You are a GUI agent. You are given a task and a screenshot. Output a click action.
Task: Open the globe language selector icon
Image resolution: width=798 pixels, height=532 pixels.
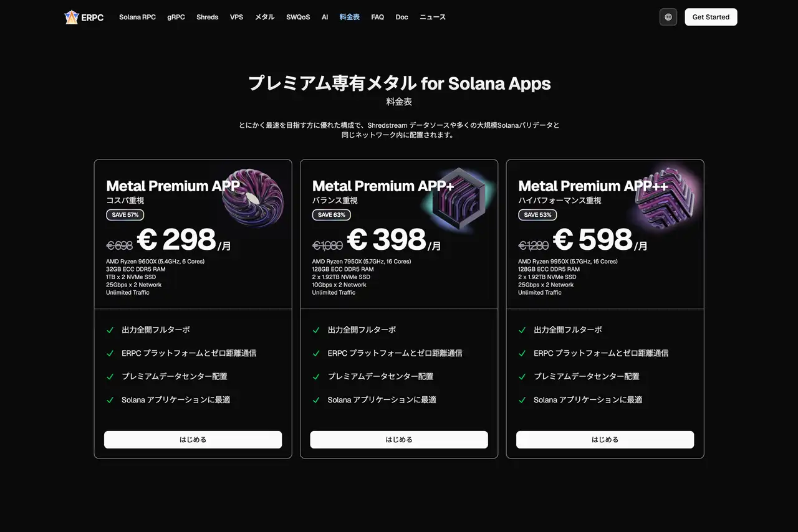[668, 17]
